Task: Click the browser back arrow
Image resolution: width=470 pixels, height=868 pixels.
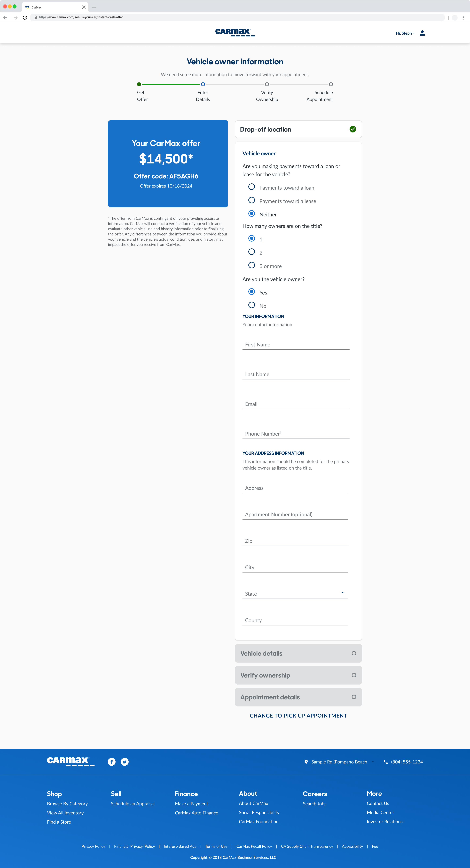Action: click(5, 17)
